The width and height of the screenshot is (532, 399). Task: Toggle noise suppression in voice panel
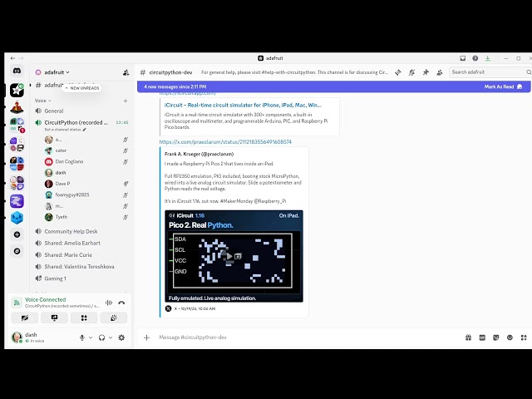point(109,303)
